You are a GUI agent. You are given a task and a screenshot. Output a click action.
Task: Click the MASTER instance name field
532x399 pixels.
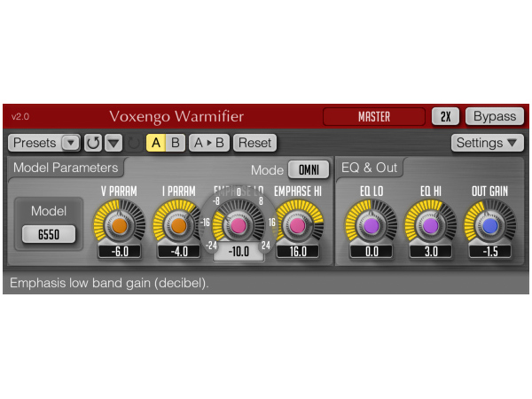click(374, 117)
